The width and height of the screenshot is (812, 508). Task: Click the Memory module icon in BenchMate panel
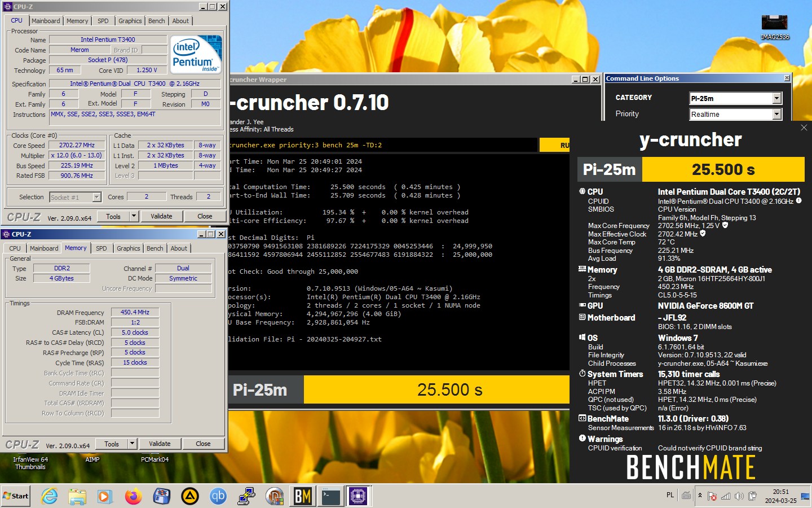[582, 269]
